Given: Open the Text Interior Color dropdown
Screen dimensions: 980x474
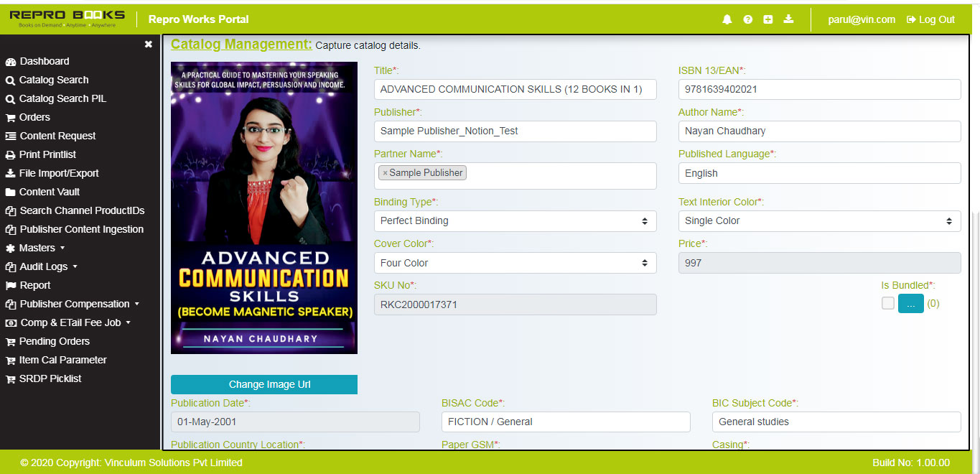Looking at the screenshot, I should point(819,221).
